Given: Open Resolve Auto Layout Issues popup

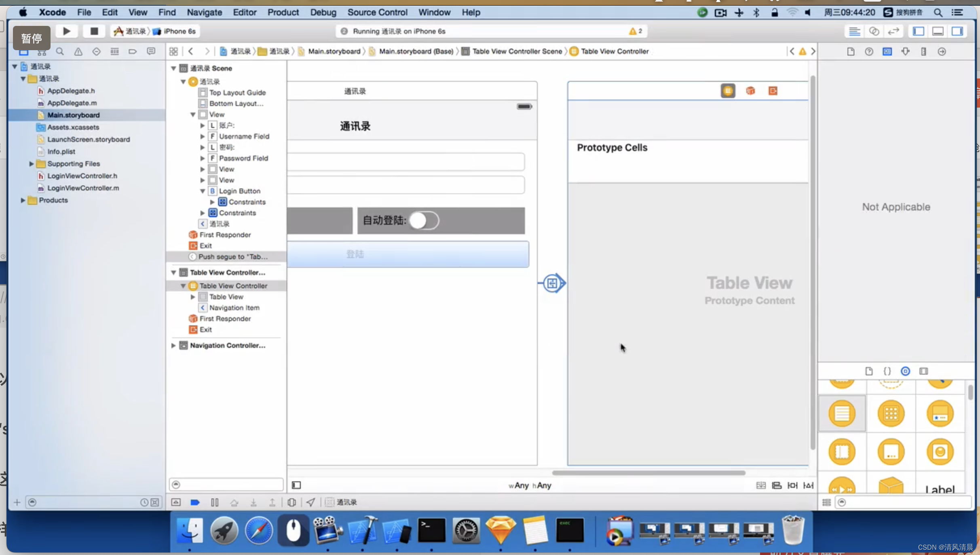Looking at the screenshot, I should pos(808,485).
